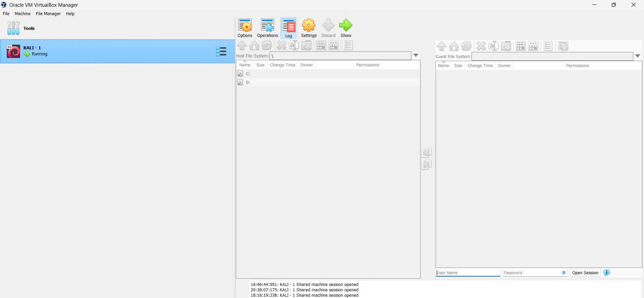Copy selected files from host to guest
Viewport: 644px width, 298px height.
[427, 165]
